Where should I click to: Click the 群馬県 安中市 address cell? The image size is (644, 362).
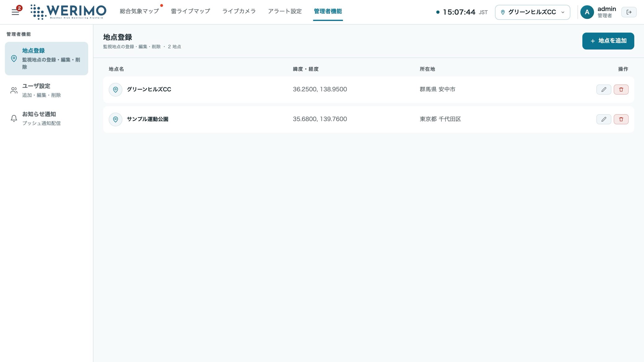(x=437, y=89)
